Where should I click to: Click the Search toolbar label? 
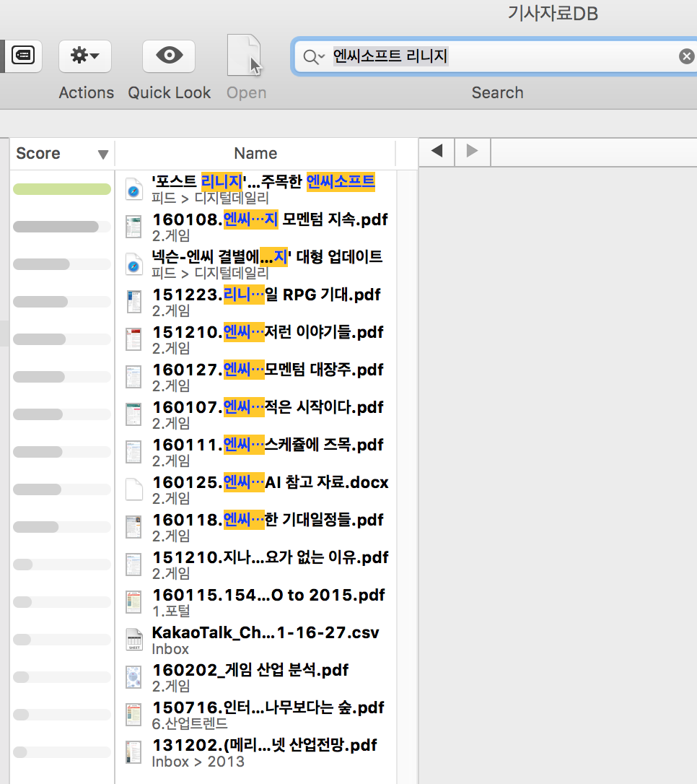[x=498, y=92]
